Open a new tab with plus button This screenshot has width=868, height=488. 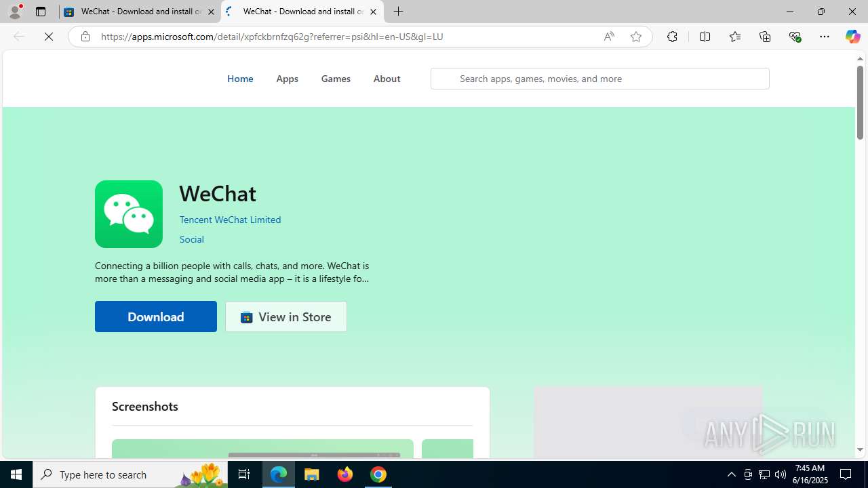(x=399, y=12)
